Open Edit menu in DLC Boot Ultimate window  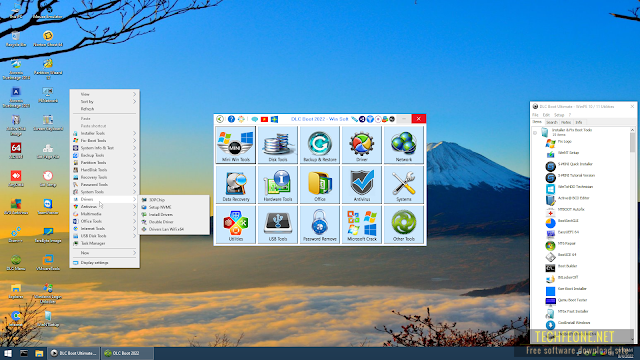coord(546,115)
